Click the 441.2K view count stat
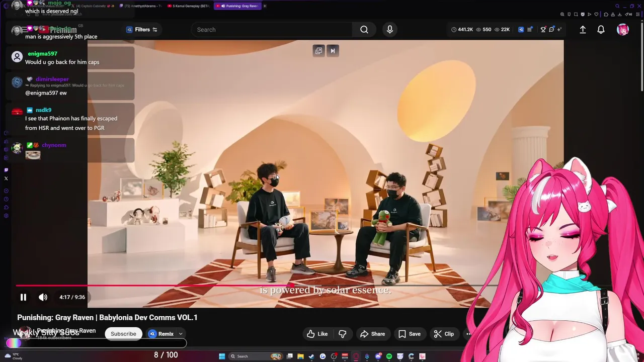The width and height of the screenshot is (644, 362). (462, 30)
